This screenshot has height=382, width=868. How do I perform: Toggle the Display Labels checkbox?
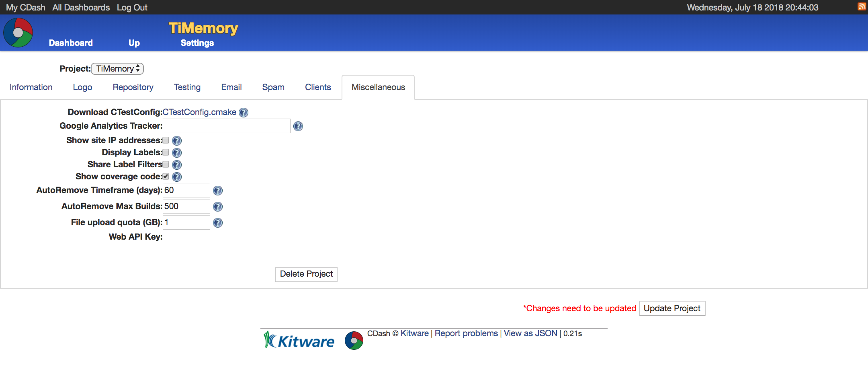[x=166, y=152]
